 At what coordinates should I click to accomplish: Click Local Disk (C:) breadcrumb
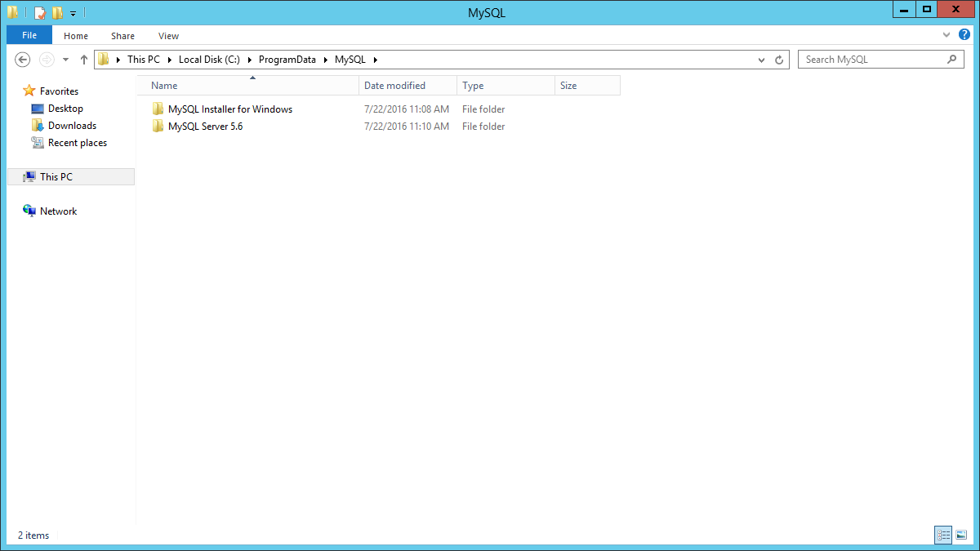point(209,60)
